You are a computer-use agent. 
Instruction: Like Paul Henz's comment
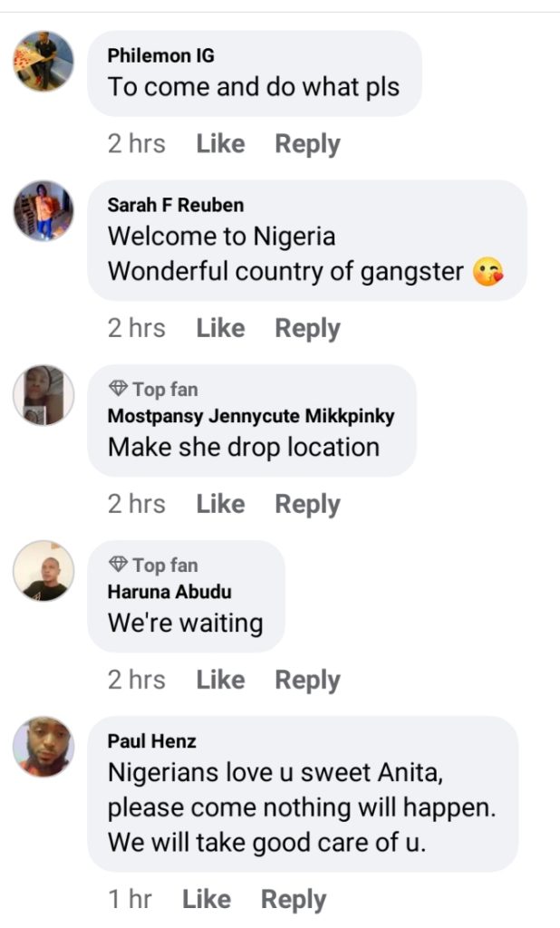[x=208, y=899]
